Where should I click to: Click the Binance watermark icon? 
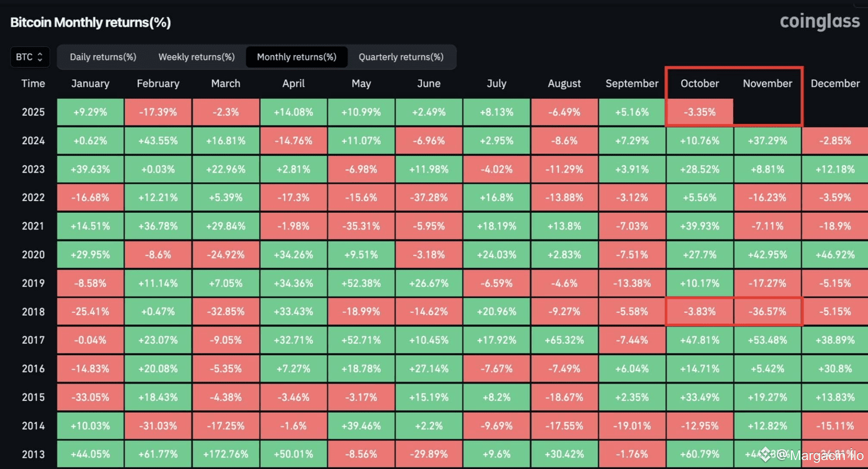pyautogui.click(x=766, y=454)
